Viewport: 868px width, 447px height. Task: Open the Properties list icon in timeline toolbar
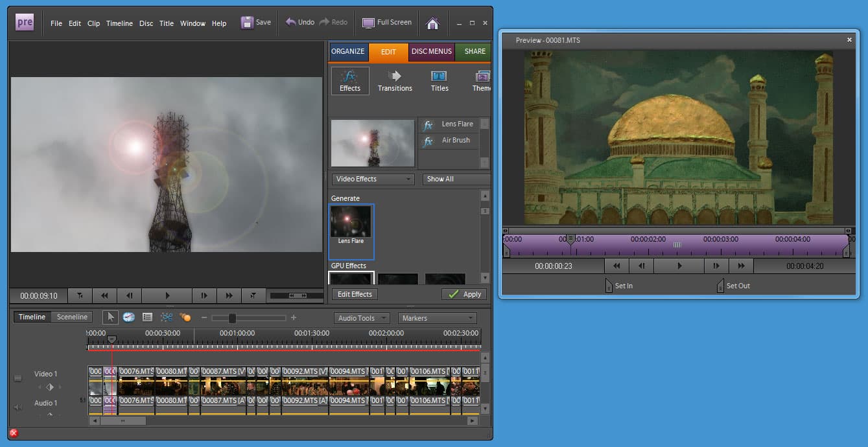point(147,317)
